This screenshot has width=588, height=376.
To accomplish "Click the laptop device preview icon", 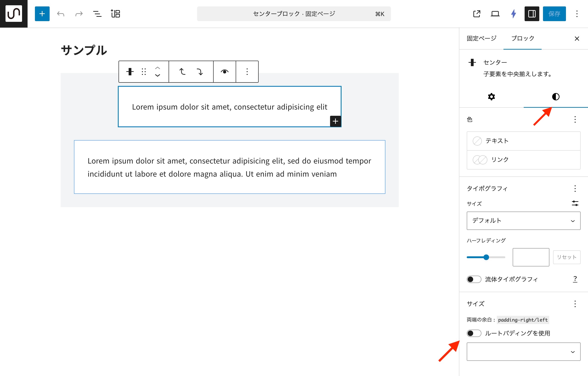I will [x=495, y=14].
